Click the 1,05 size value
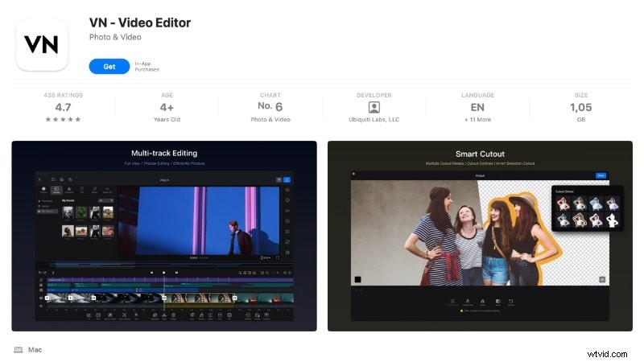 pyautogui.click(x=580, y=107)
